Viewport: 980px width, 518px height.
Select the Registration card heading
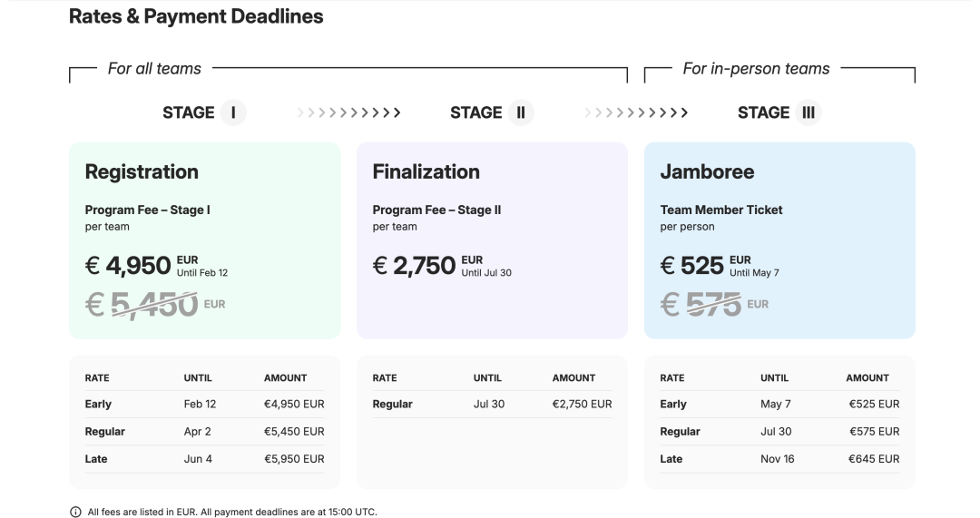click(142, 171)
